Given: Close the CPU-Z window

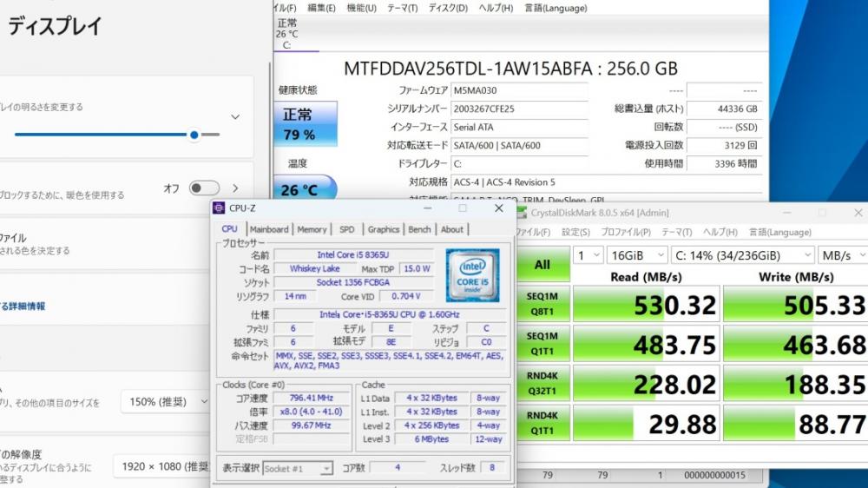Looking at the screenshot, I should point(499,208).
